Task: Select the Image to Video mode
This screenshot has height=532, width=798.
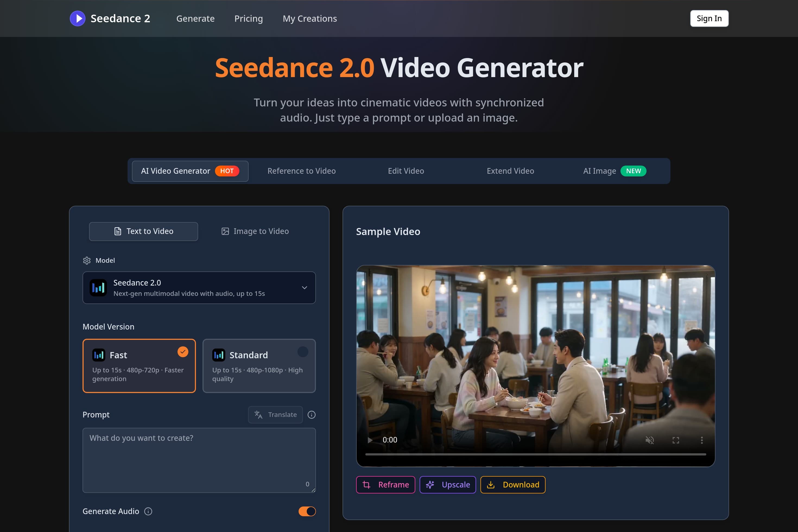Action: (x=255, y=231)
